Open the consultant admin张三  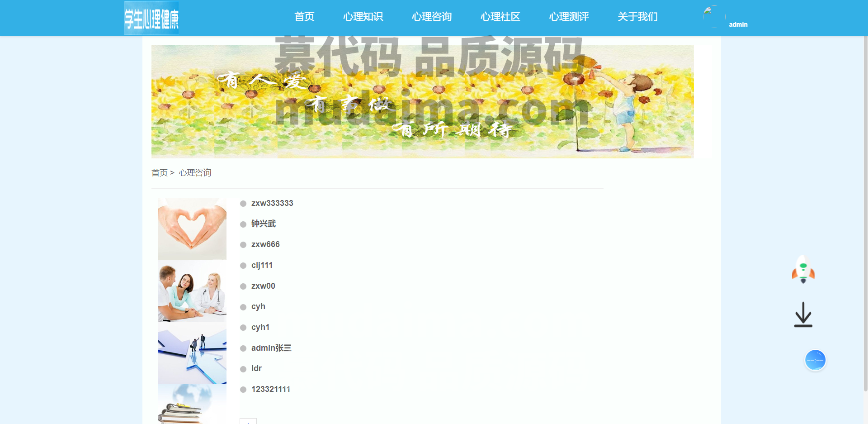coord(271,348)
